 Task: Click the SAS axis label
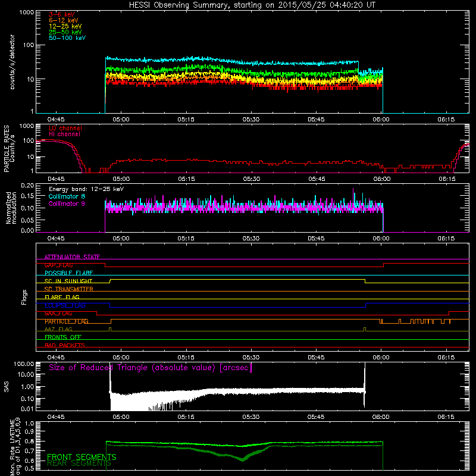pos(6,387)
